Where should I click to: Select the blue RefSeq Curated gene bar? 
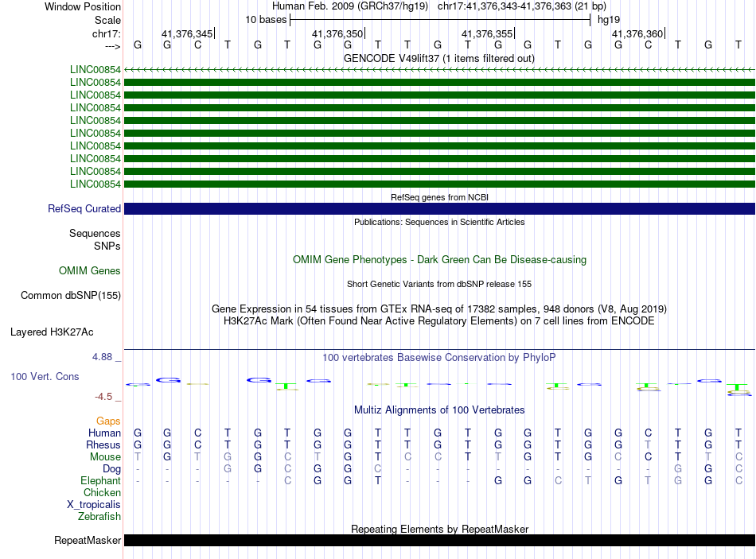point(439,208)
